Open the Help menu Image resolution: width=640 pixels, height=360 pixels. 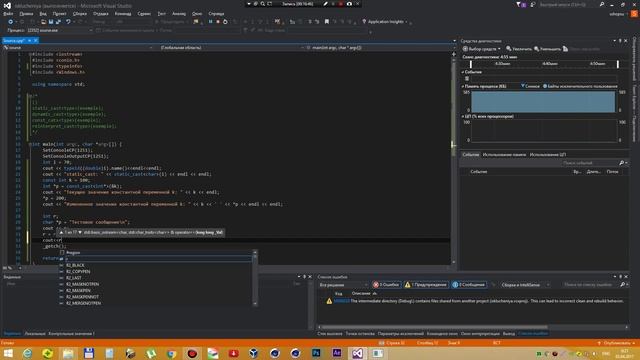(216, 13)
